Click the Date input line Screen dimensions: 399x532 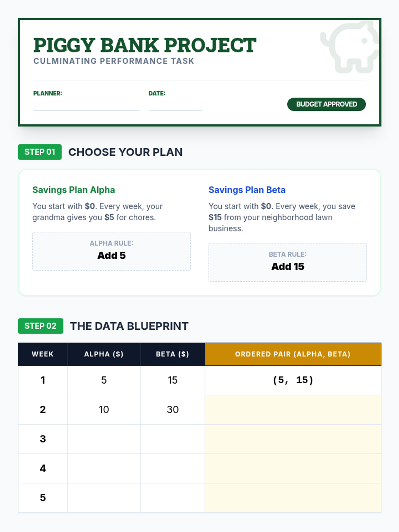[x=175, y=105]
